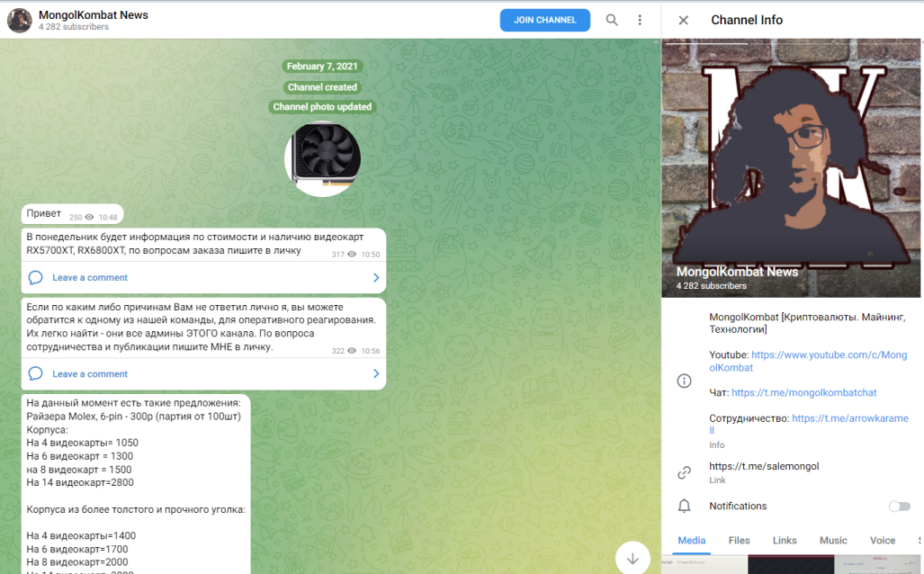Toggle the Notifications switch
Viewport: 924px width, 574px height.
click(899, 507)
